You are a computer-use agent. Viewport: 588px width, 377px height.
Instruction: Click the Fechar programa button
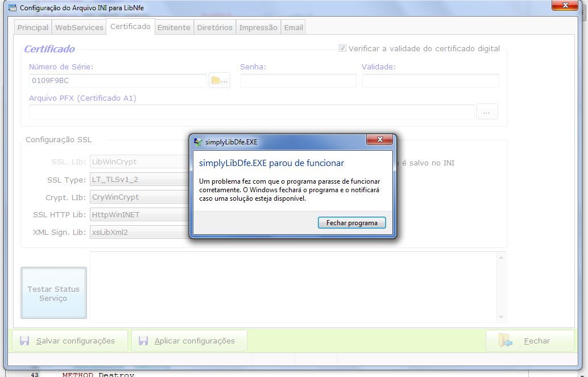pyautogui.click(x=352, y=223)
